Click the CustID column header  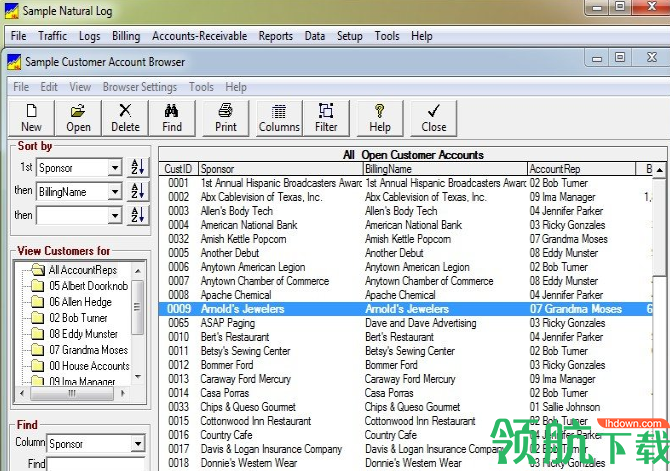click(178, 169)
